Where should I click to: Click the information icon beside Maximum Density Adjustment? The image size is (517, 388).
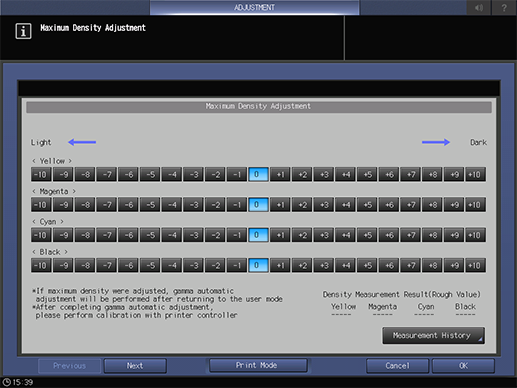coord(23,31)
